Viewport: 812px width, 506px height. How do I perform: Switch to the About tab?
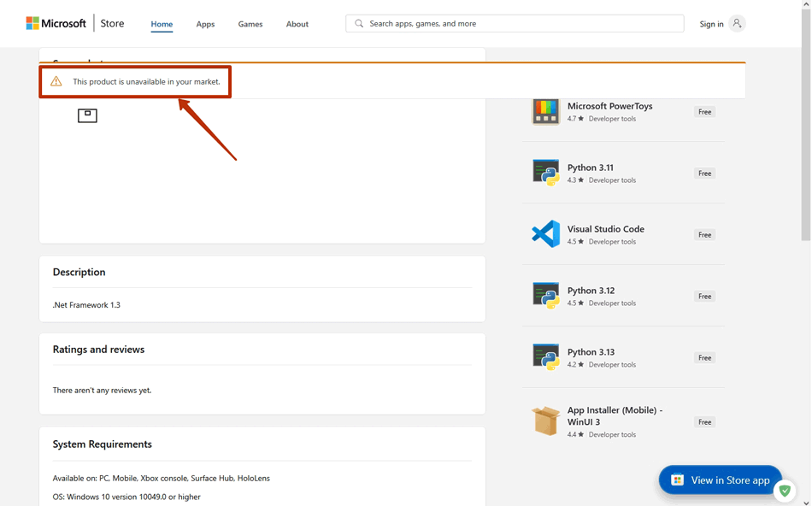point(297,24)
